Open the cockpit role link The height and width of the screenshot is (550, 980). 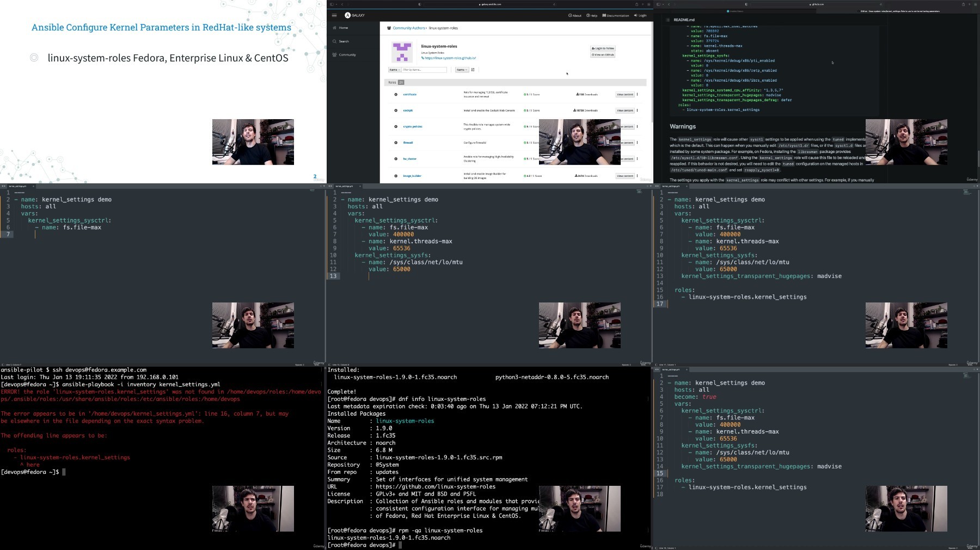click(x=408, y=110)
